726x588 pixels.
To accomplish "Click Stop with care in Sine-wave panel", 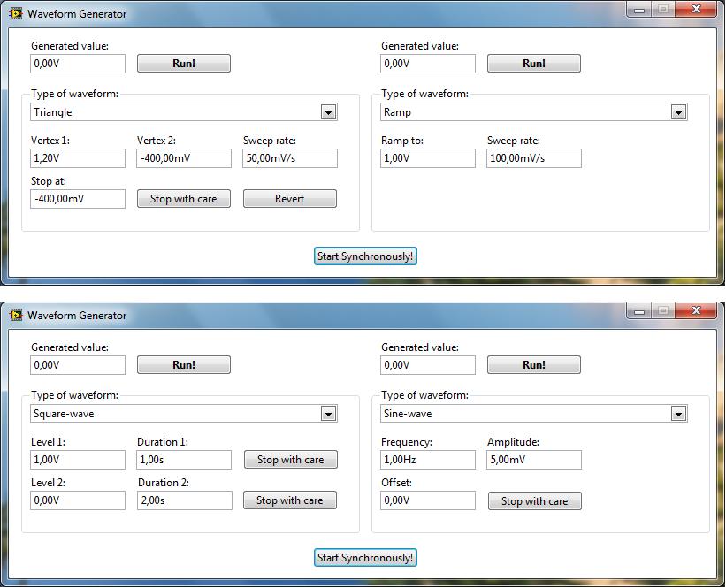I will [535, 501].
